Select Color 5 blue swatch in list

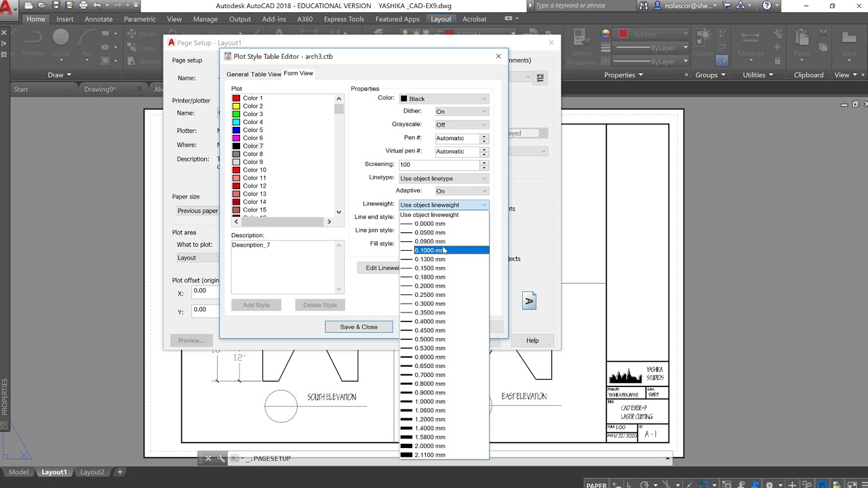click(236, 130)
